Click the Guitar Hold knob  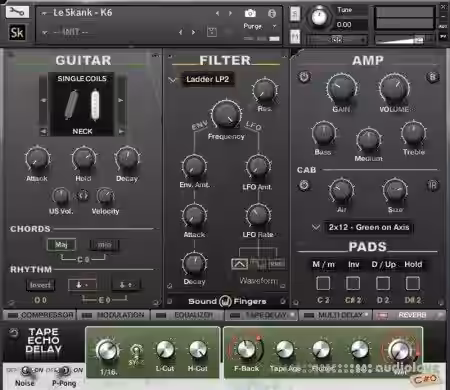[84, 158]
